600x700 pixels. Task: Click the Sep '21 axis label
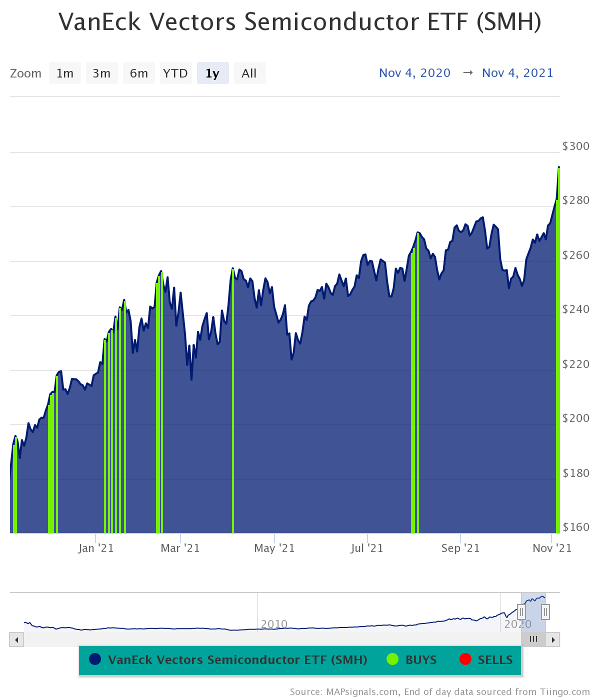pyautogui.click(x=460, y=548)
